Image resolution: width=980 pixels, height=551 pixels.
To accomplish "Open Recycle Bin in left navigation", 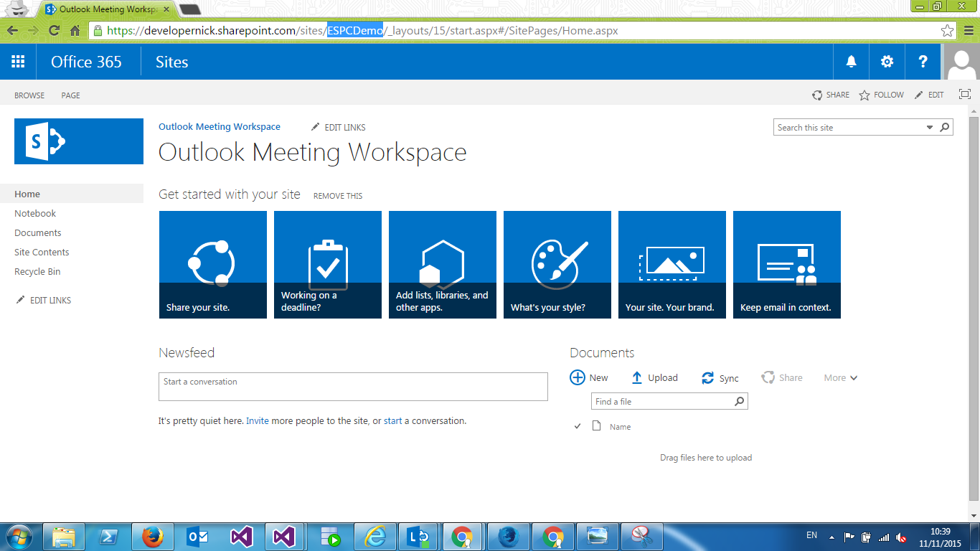I will [x=37, y=271].
